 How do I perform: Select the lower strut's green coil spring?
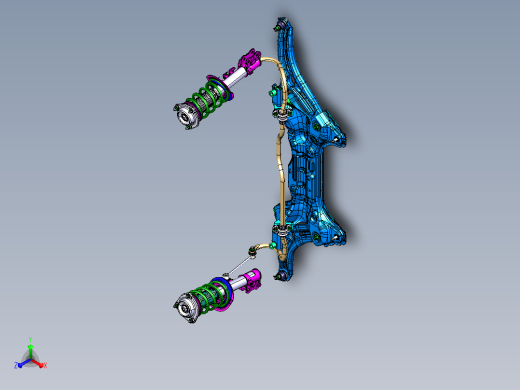[x=210, y=296]
